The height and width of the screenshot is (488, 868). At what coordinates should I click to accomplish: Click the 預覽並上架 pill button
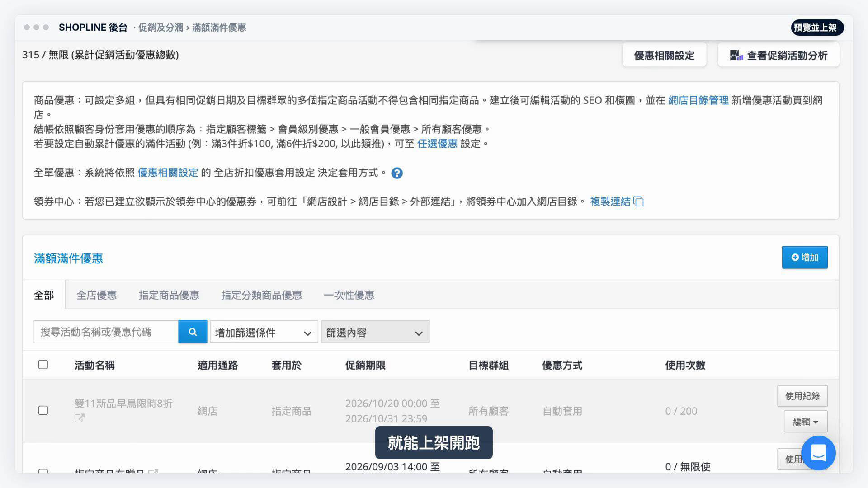pos(817,28)
